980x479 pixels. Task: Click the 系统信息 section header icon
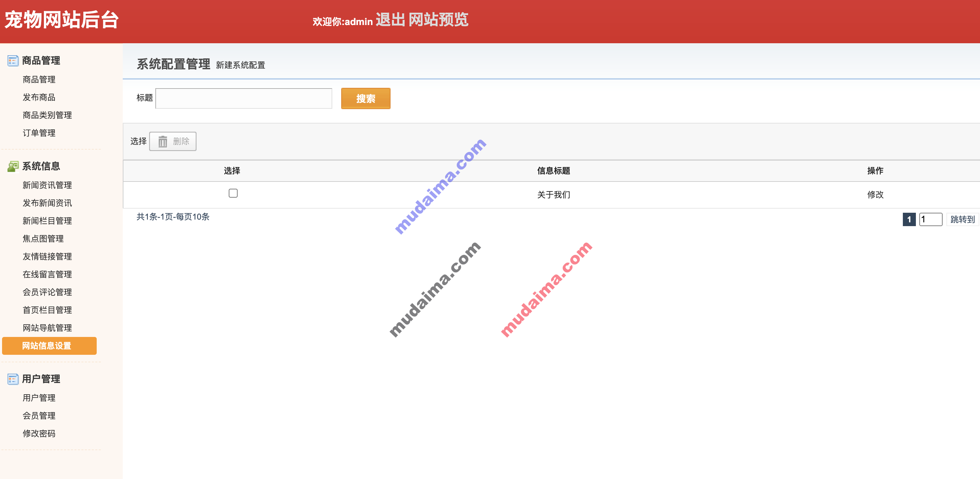pyautogui.click(x=13, y=166)
